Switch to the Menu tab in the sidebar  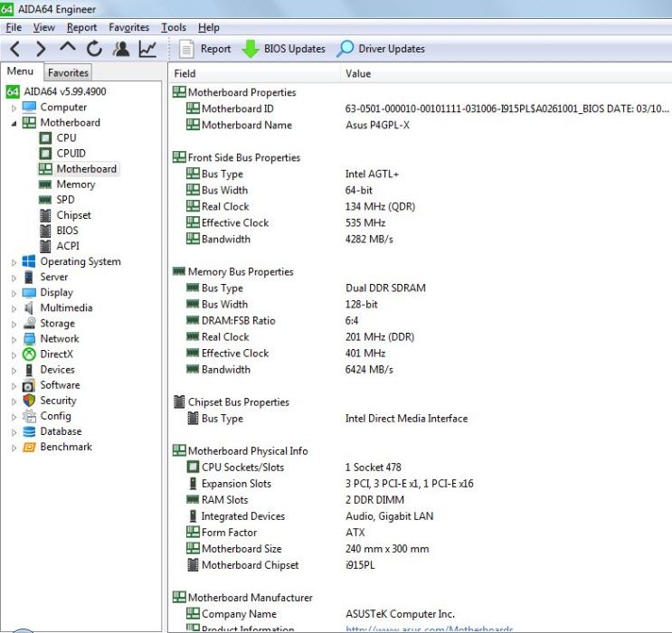pos(20,71)
